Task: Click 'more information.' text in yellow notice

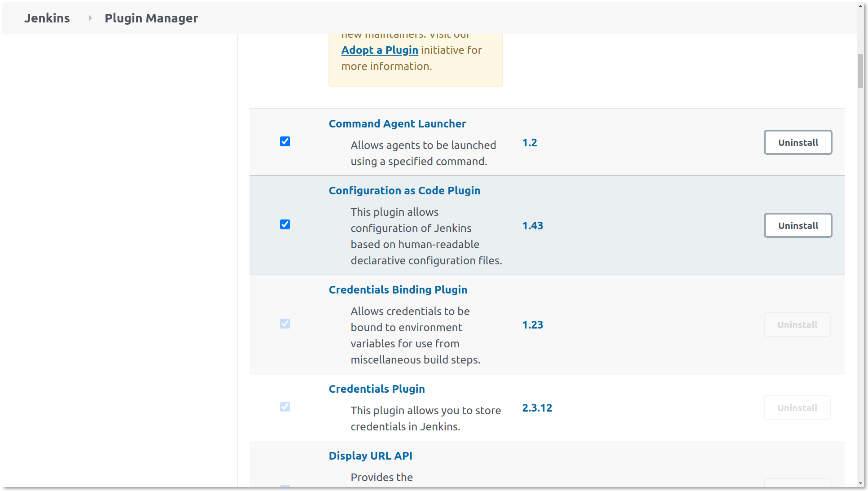Action: point(386,66)
